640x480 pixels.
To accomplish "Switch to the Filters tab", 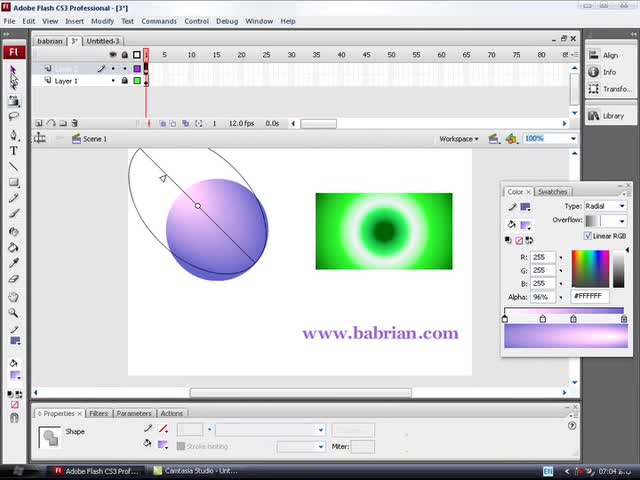I will [x=98, y=413].
